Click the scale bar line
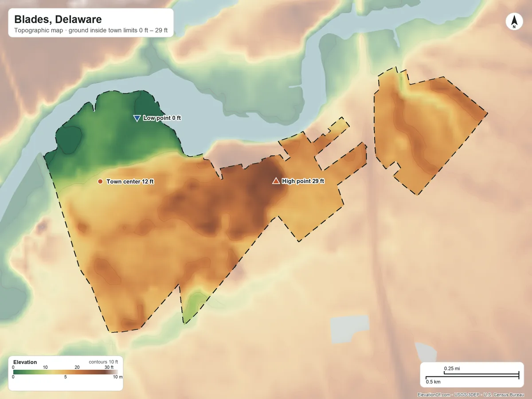This screenshot has width=532, height=399. (x=472, y=376)
